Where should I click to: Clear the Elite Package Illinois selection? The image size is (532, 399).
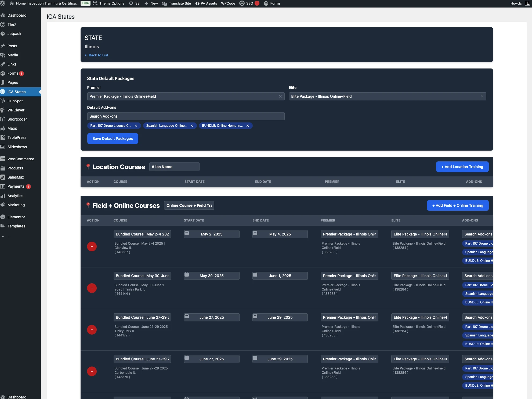(482, 96)
